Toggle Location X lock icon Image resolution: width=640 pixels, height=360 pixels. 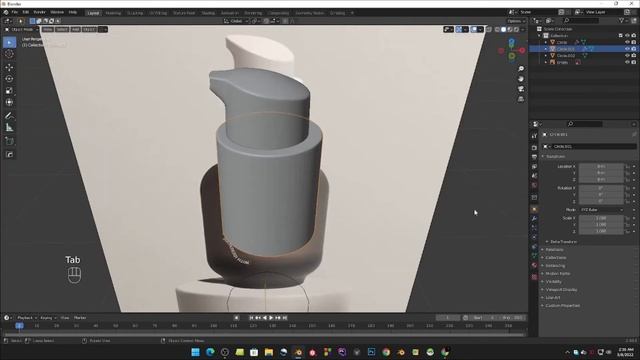tap(627, 167)
